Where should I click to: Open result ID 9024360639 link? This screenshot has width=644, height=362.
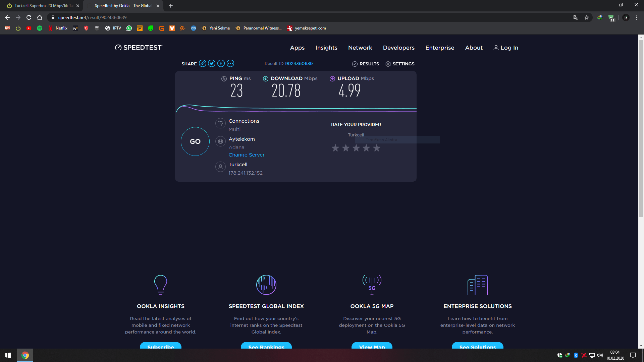(299, 64)
